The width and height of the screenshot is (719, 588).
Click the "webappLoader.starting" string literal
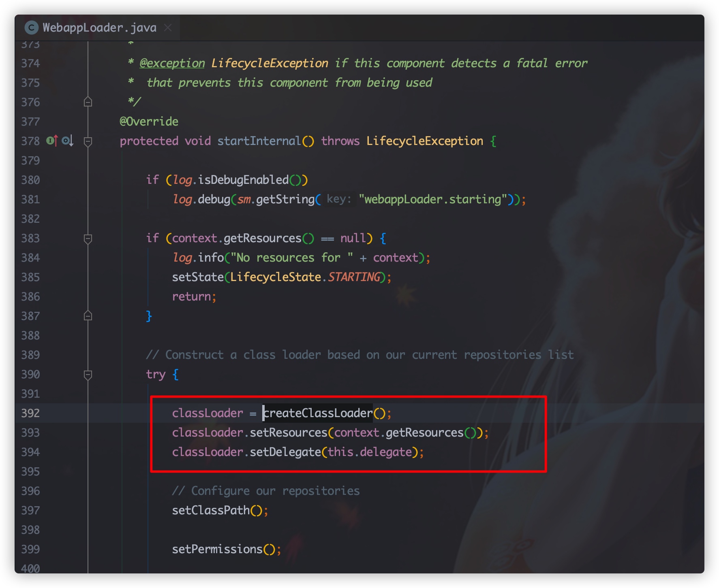(x=433, y=199)
